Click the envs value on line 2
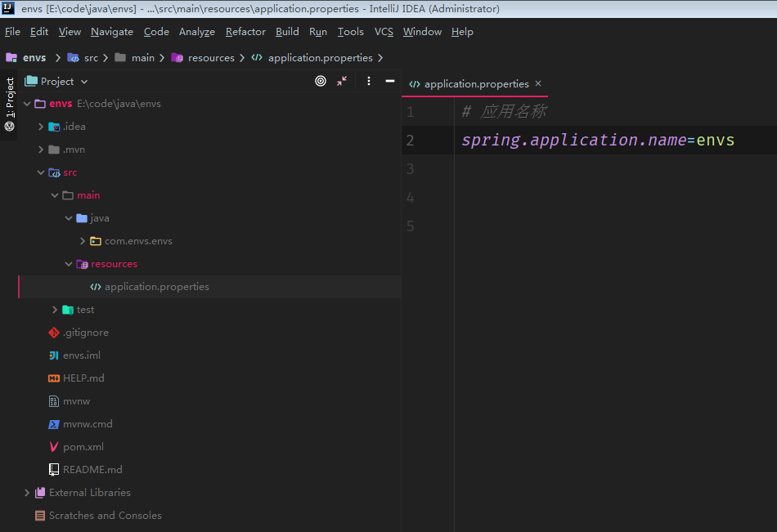 point(715,141)
